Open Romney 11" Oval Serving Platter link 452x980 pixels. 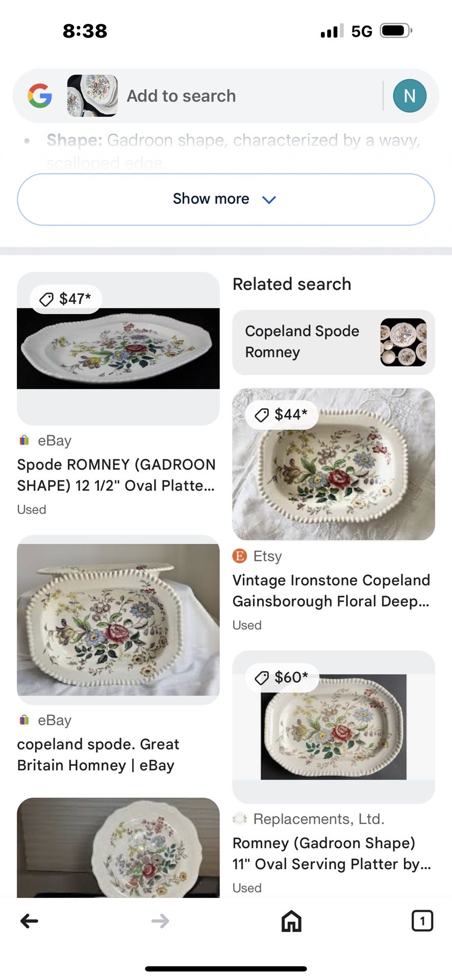pyautogui.click(x=332, y=853)
